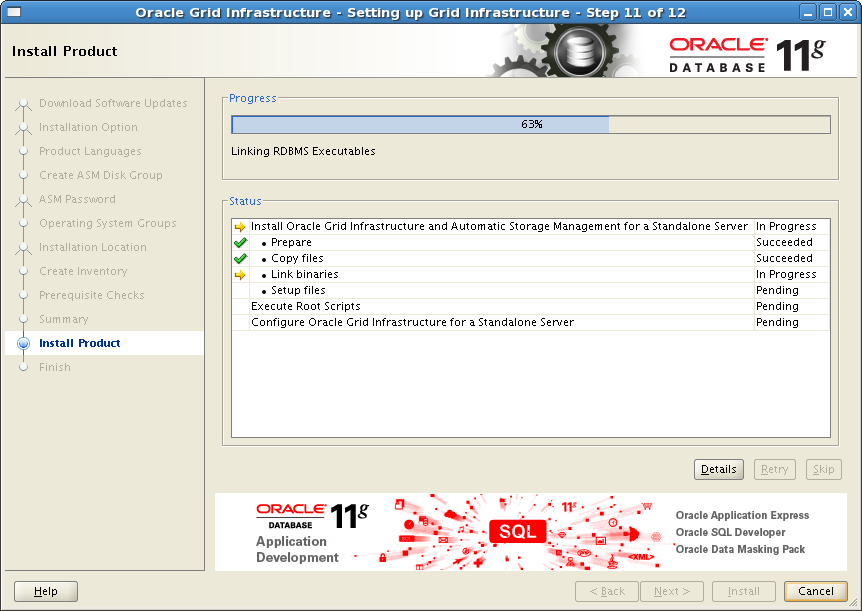Image resolution: width=862 pixels, height=611 pixels.
Task: Select Prerequisite Checks step
Action: point(92,295)
